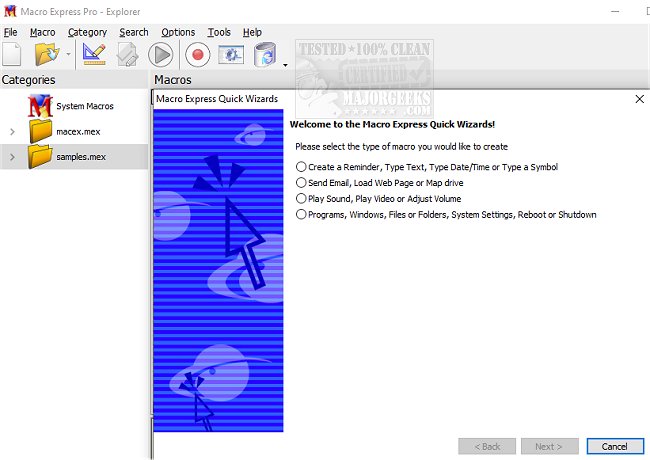The height and width of the screenshot is (460, 650).
Task: Select the samples.mex category folder
Action: (x=81, y=157)
